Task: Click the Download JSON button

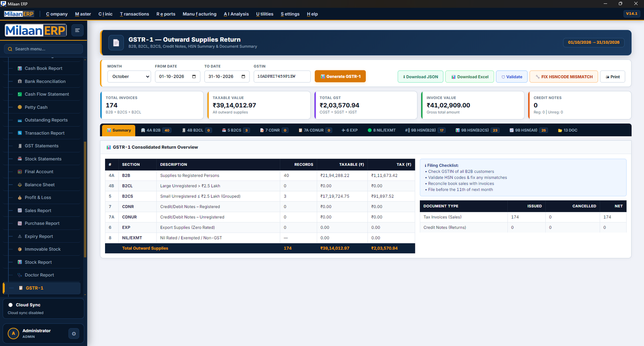Action: (421, 77)
